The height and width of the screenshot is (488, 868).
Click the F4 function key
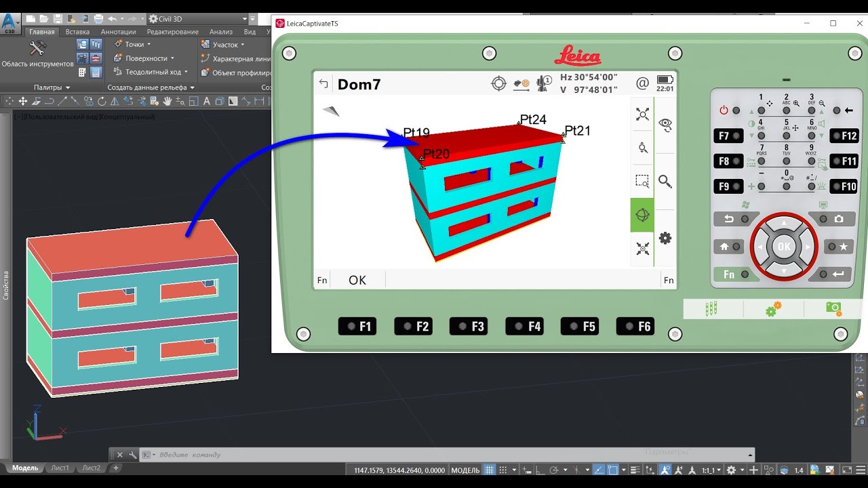click(x=524, y=327)
